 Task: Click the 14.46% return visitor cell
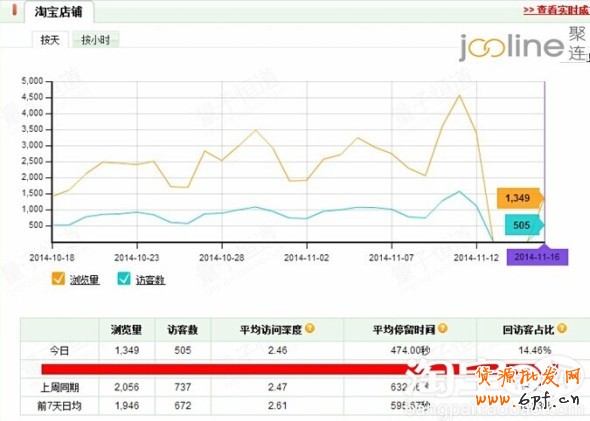tap(535, 350)
